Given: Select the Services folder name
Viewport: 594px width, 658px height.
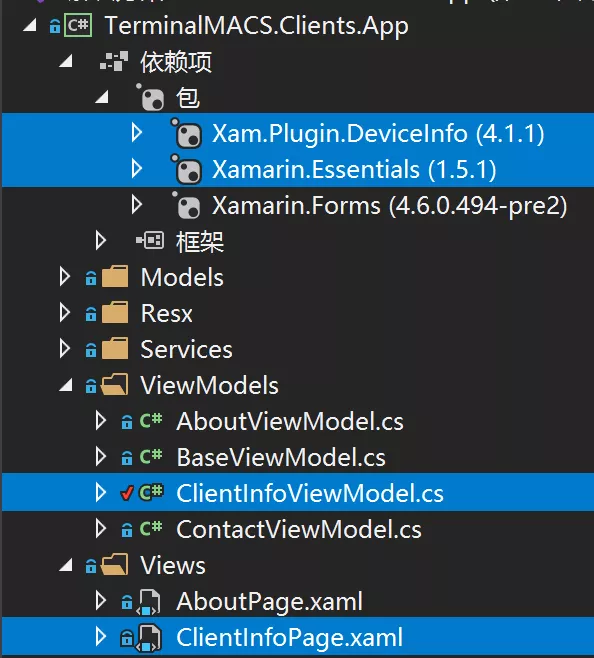Looking at the screenshot, I should coord(186,350).
